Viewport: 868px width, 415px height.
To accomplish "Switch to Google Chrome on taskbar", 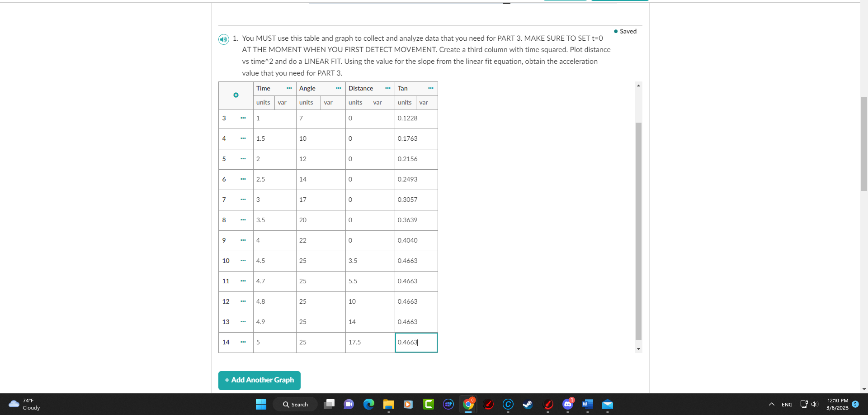I will click(468, 404).
